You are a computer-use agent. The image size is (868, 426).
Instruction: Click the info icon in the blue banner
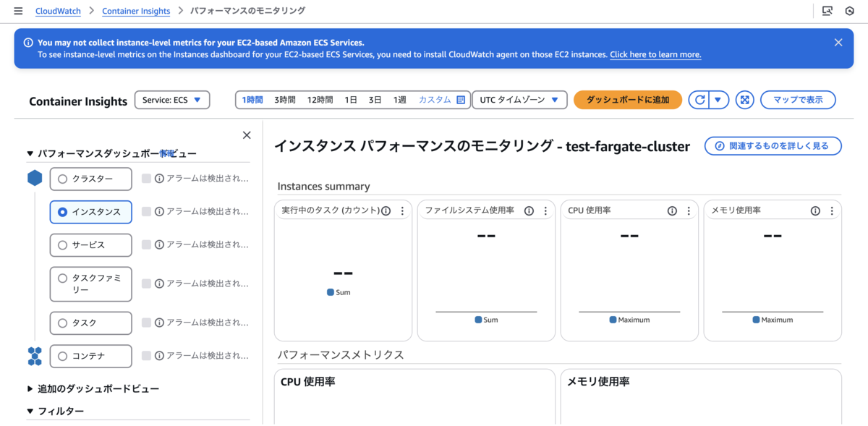[x=28, y=43]
